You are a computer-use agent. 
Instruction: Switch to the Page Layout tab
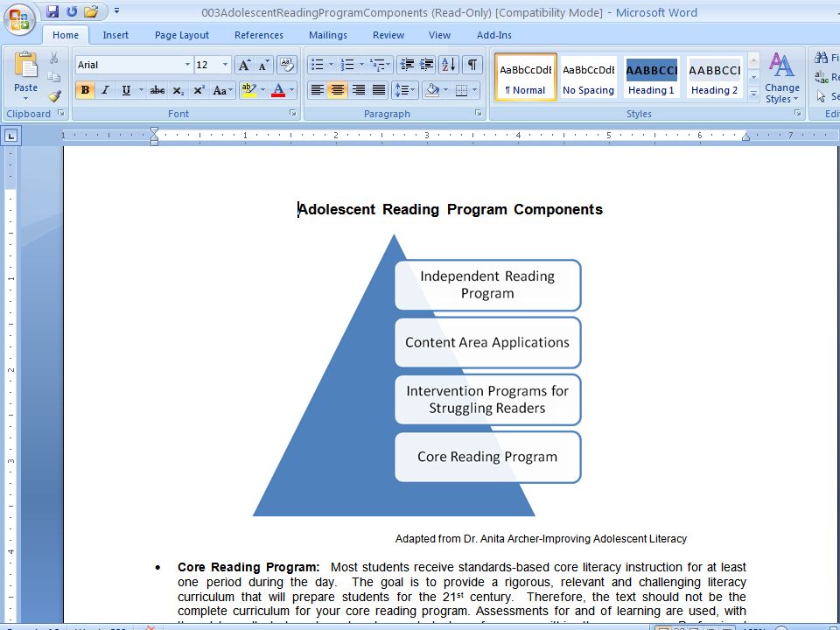(x=182, y=35)
